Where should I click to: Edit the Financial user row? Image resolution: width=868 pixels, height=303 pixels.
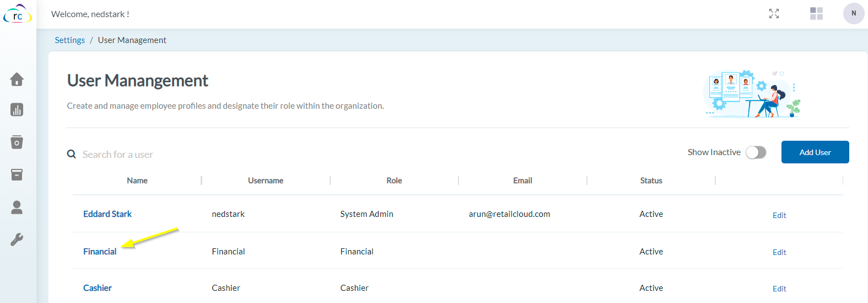pos(779,252)
